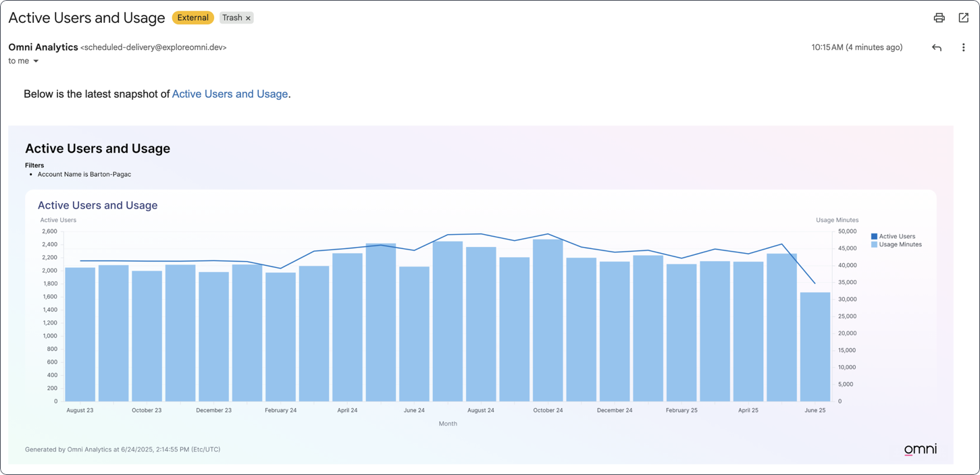The height and width of the screenshot is (475, 980).
Task: Click the Omni logo in the footer
Action: pos(920,449)
